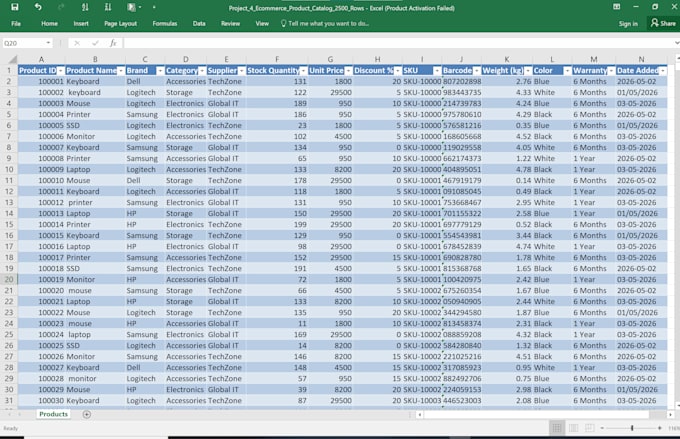Image resolution: width=680 pixels, height=439 pixels.
Task: Open the Weight (kg) filter dropdown
Action: (528, 71)
